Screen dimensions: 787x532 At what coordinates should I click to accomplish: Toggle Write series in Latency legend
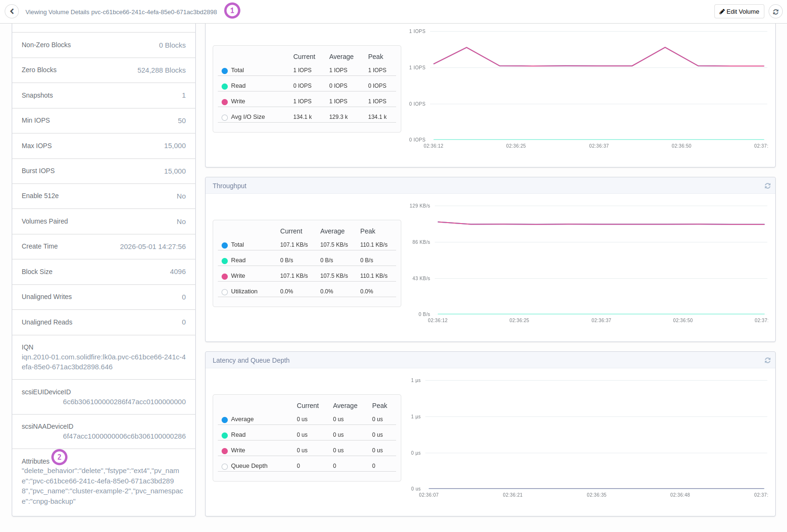(x=225, y=451)
